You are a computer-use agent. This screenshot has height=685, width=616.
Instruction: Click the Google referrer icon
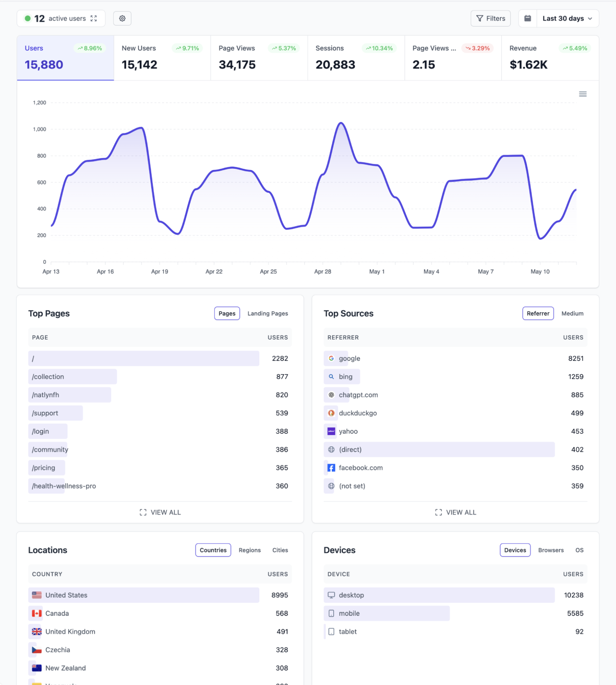331,359
